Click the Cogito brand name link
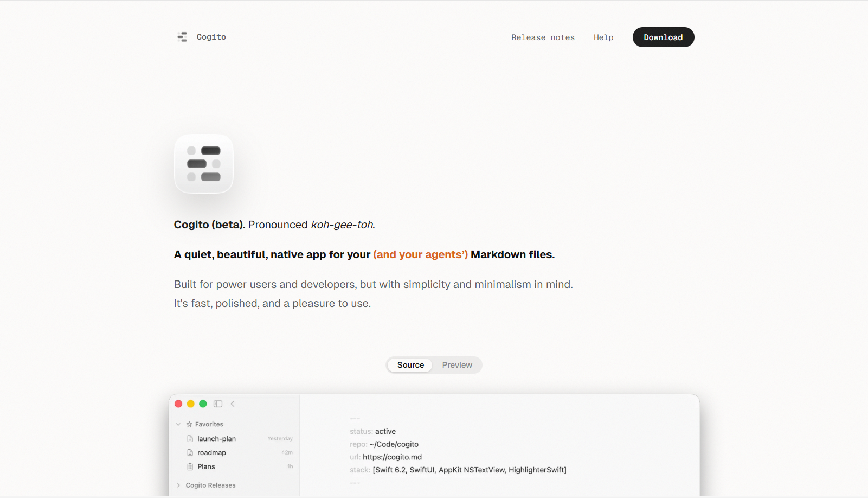This screenshot has height=499, width=868. [211, 37]
